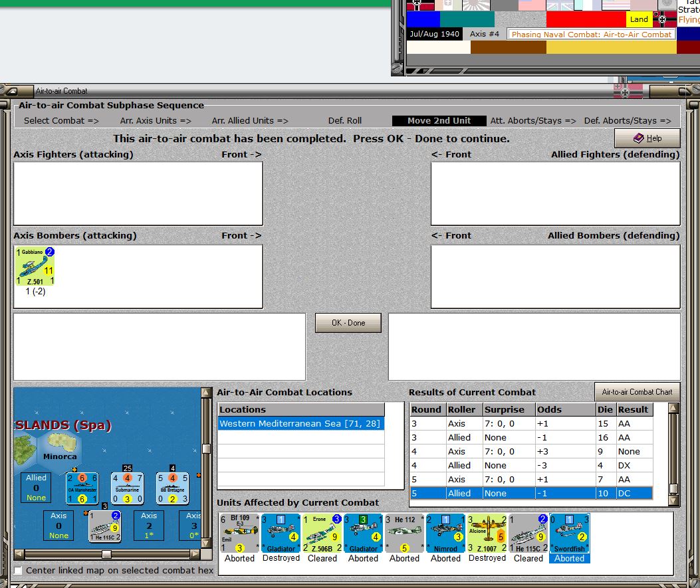Select round 3 Allied result row
Screen dimensions: 700x588
tap(531, 438)
